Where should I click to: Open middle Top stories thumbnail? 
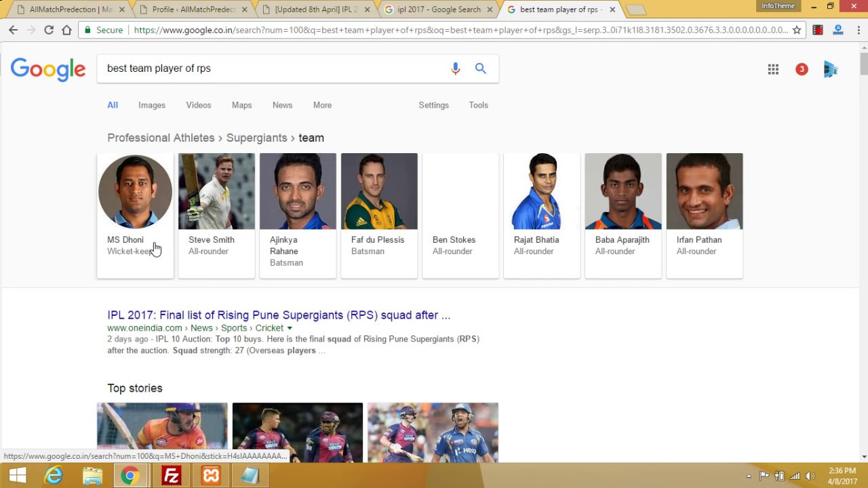[298, 433]
